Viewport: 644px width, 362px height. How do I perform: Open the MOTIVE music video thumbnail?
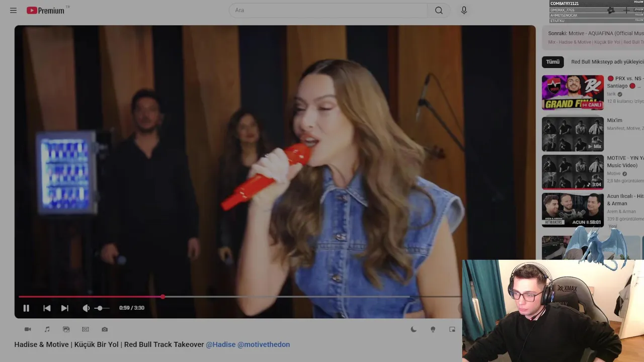(573, 172)
